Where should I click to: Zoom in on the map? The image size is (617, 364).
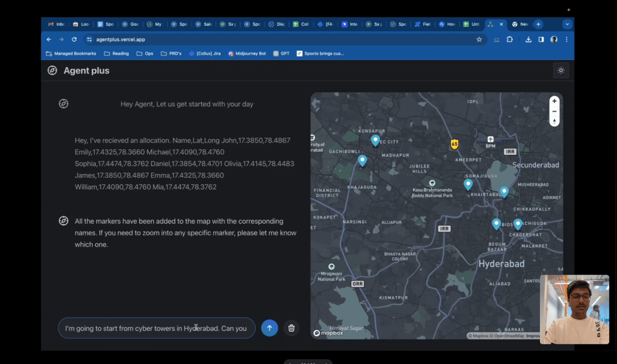tap(554, 101)
